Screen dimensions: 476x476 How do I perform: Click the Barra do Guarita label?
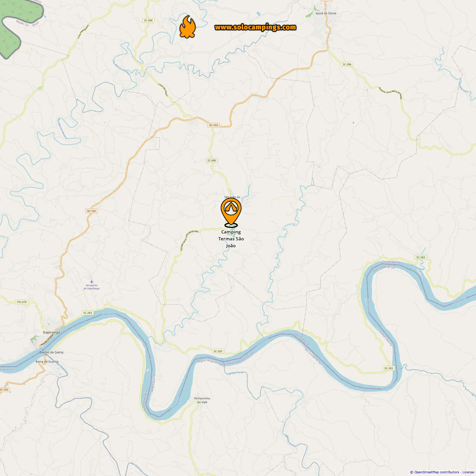47,362
